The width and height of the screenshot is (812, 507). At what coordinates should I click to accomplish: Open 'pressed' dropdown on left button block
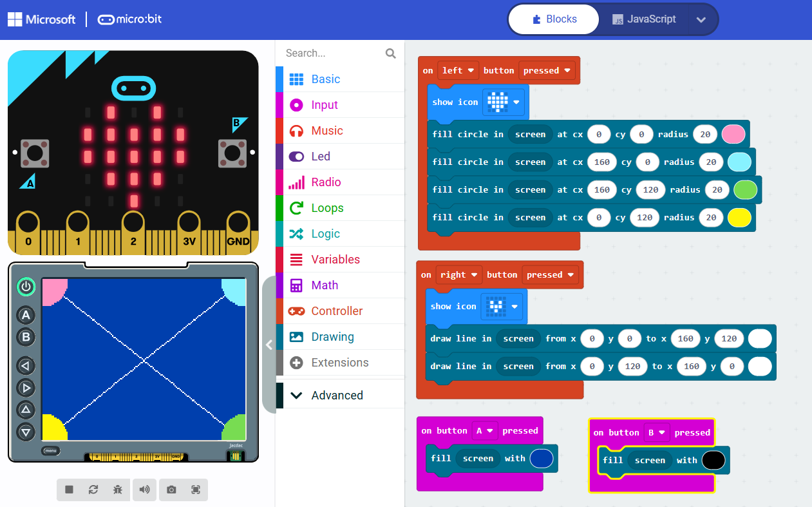coord(547,70)
